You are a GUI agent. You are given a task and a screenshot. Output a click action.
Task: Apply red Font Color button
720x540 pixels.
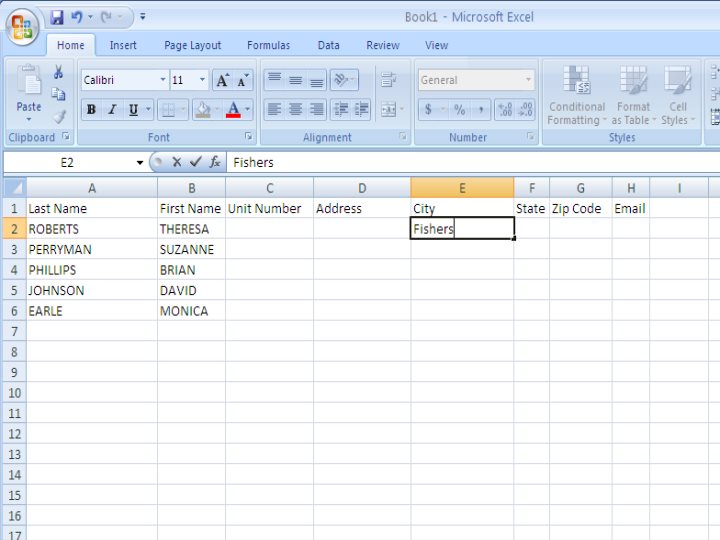[x=233, y=110]
